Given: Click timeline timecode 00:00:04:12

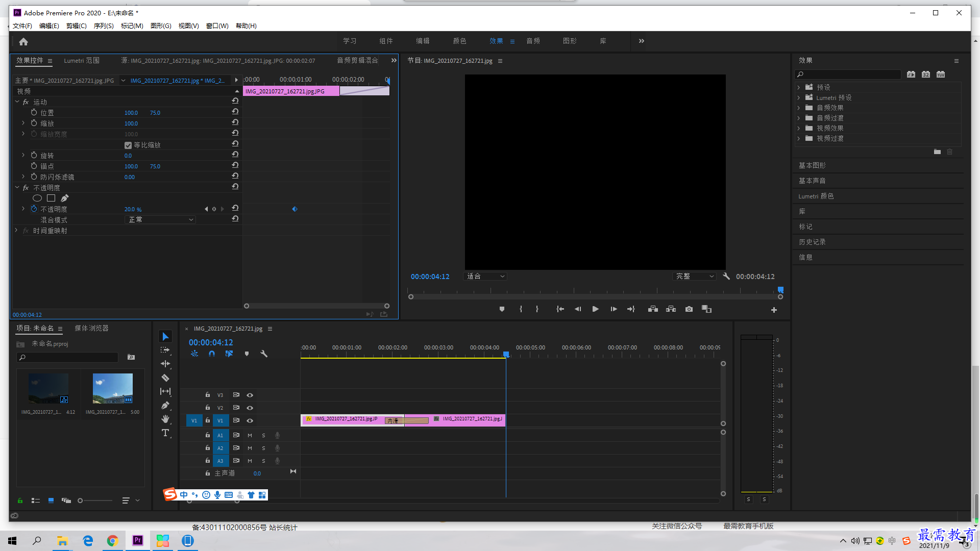Looking at the screenshot, I should click(211, 342).
